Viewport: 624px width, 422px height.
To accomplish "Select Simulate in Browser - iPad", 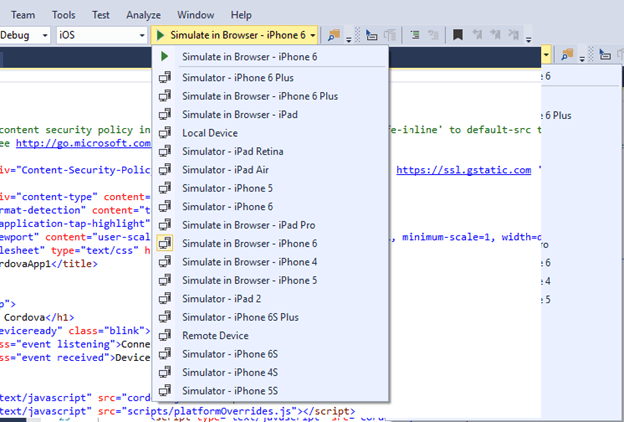I will pyautogui.click(x=270, y=114).
